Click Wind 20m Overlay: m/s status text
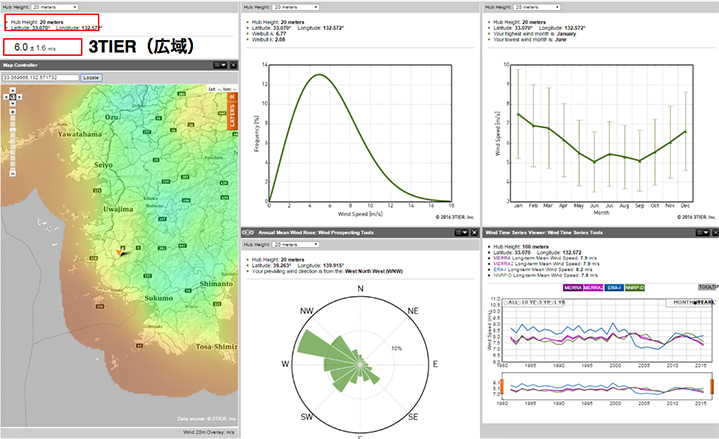The image size is (719, 439). (209, 432)
